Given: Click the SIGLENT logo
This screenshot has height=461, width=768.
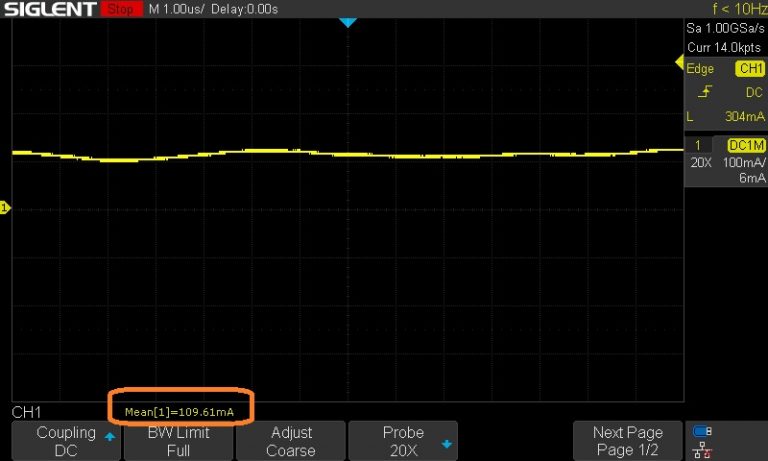Looking at the screenshot, I should tap(49, 9).
